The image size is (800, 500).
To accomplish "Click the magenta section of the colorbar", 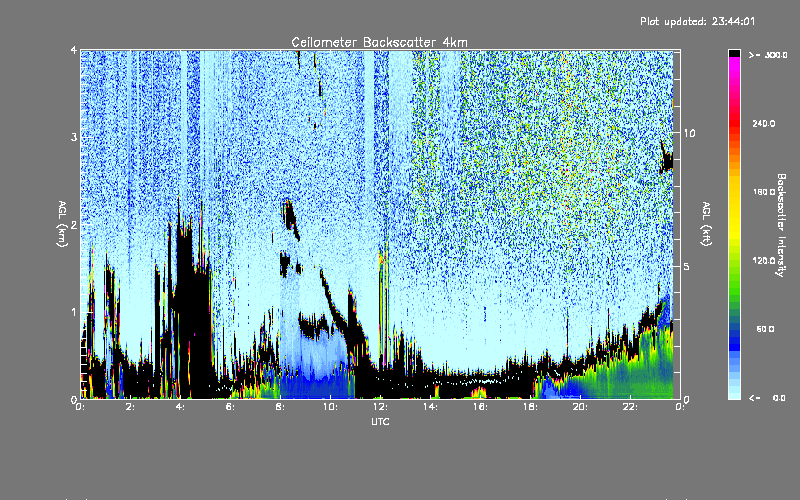I will pyautogui.click(x=734, y=69).
